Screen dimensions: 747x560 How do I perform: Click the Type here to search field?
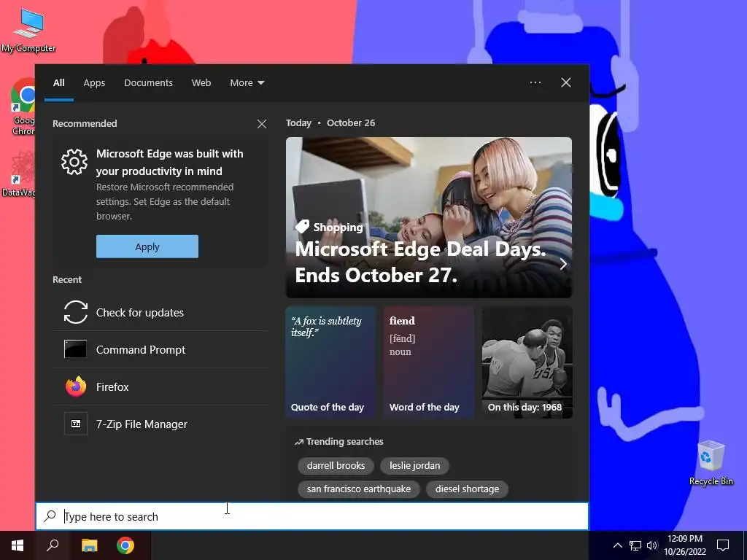pyautogui.click(x=312, y=516)
